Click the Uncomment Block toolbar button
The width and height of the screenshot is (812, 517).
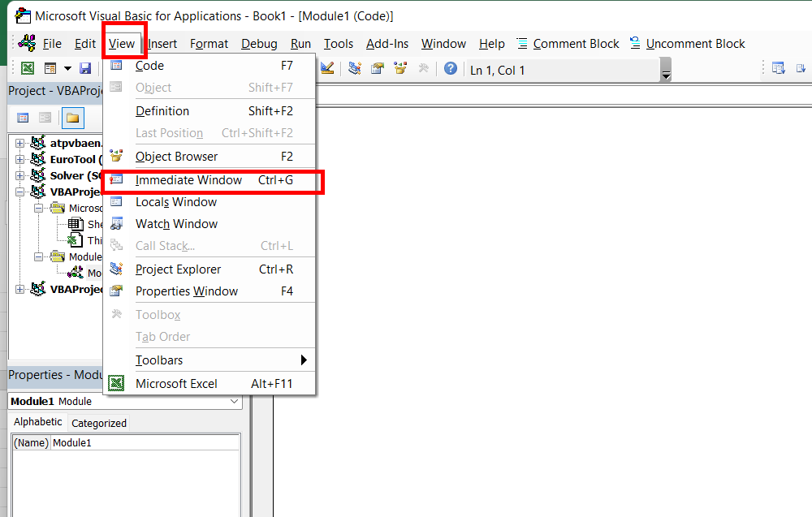coord(687,44)
